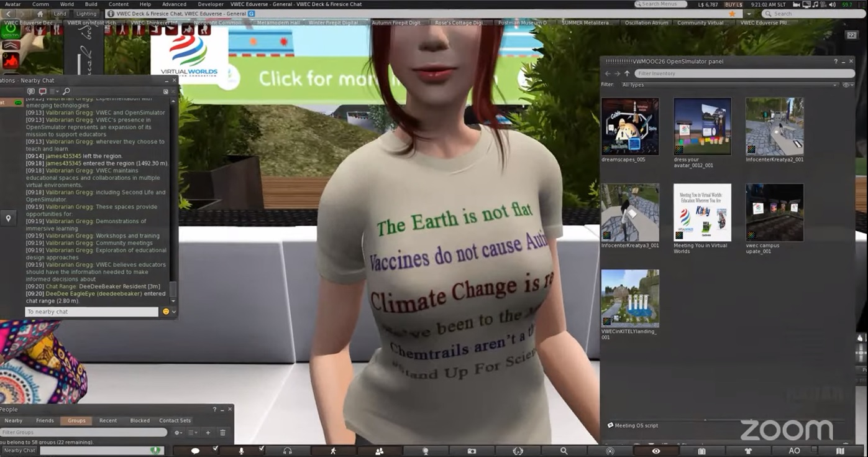Open the World menu
The height and width of the screenshot is (457, 868).
tap(66, 4)
